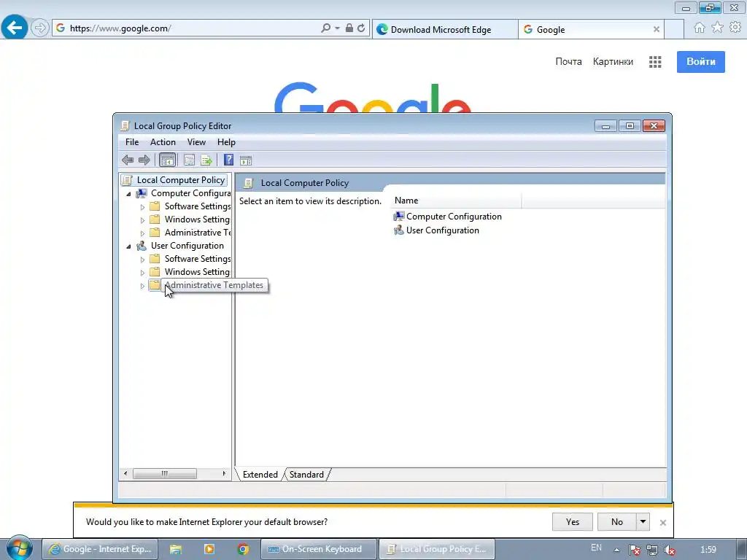
Task: Open the dropdown arrow next to No
Action: coord(643,522)
